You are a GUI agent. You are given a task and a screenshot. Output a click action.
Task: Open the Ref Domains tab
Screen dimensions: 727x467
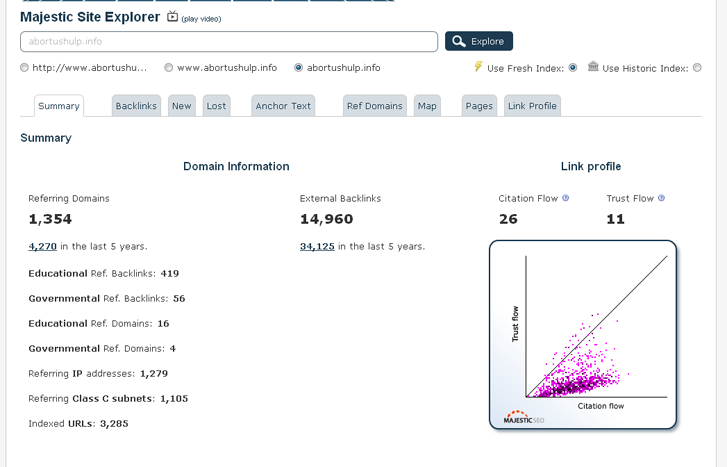tap(375, 106)
